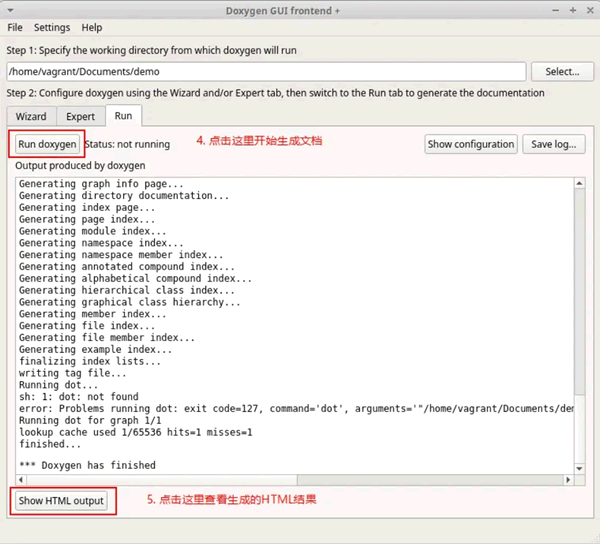The width and height of the screenshot is (600, 544).
Task: Click the 'error: Problems running dot' line
Action: click(297, 409)
